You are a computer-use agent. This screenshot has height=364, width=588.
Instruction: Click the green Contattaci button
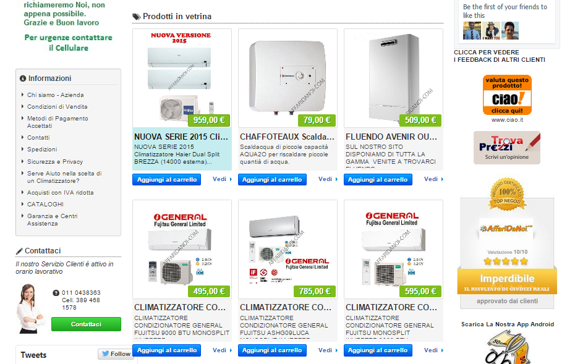click(86, 324)
